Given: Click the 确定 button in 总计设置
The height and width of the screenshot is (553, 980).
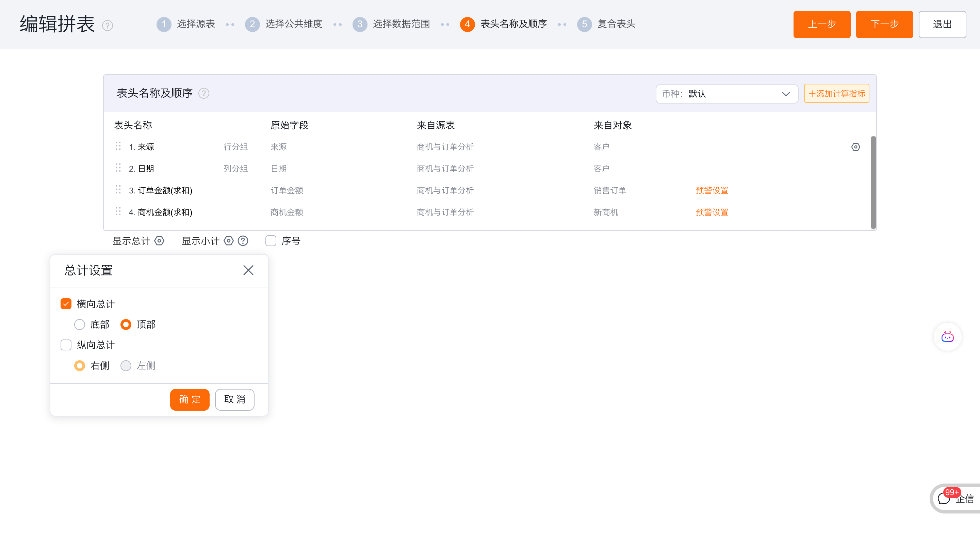Looking at the screenshot, I should coord(190,399).
